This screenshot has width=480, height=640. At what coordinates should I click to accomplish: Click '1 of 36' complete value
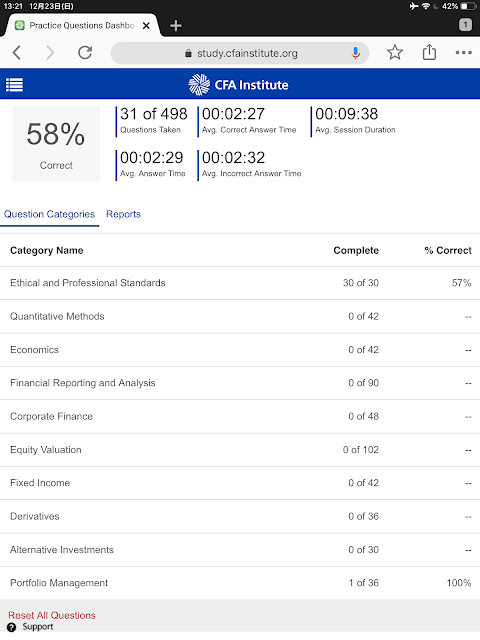[x=364, y=583]
